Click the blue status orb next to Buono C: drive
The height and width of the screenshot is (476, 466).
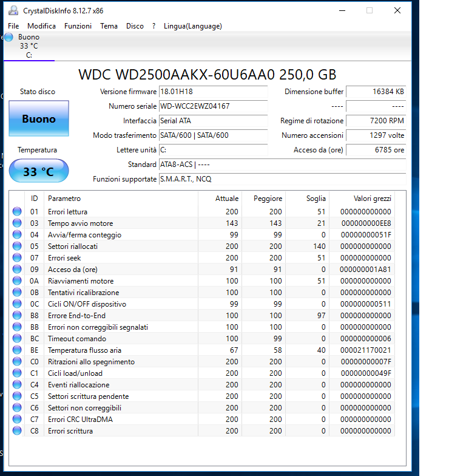[8, 37]
